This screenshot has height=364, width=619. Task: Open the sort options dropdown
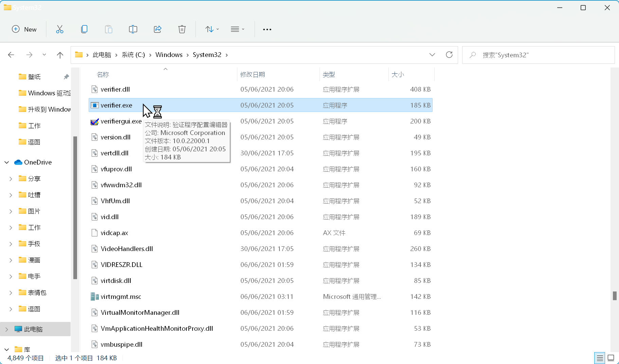point(211,29)
